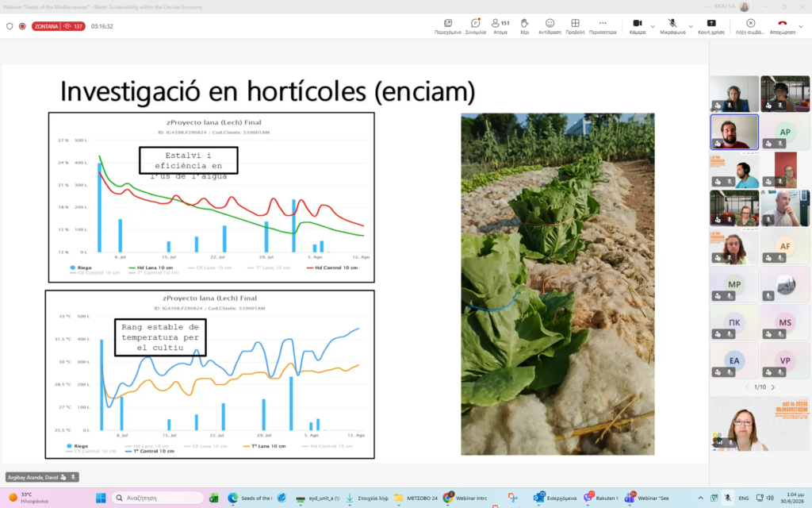Click the Estalvi i eficiència text box
812x508 pixels.
189,160
